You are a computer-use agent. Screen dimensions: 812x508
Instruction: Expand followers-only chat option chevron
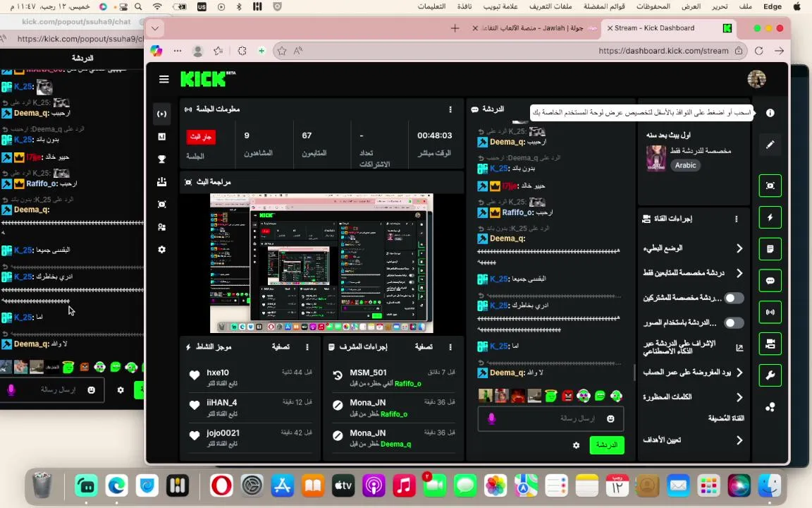tap(739, 273)
